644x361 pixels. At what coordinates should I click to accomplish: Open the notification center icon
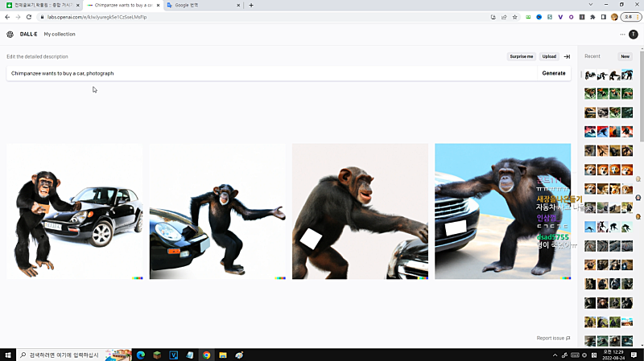[634, 355]
